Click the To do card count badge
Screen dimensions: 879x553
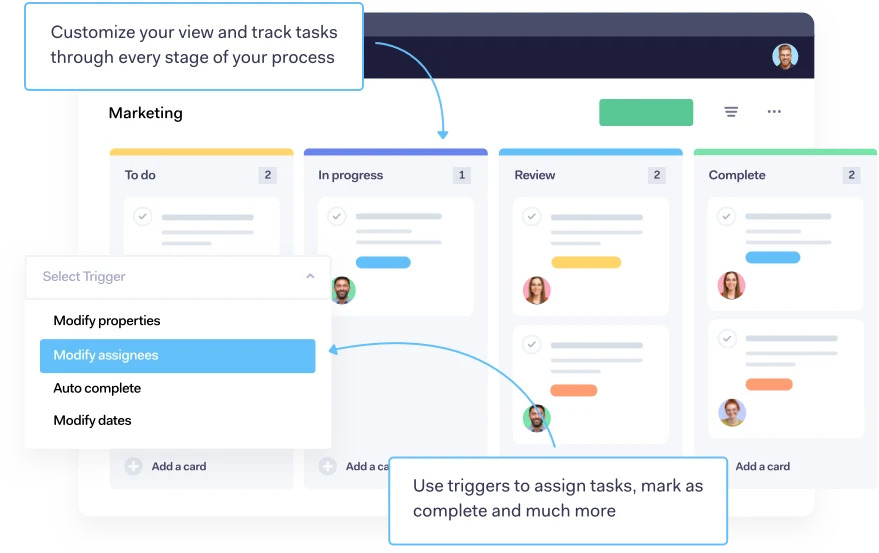pos(267,175)
